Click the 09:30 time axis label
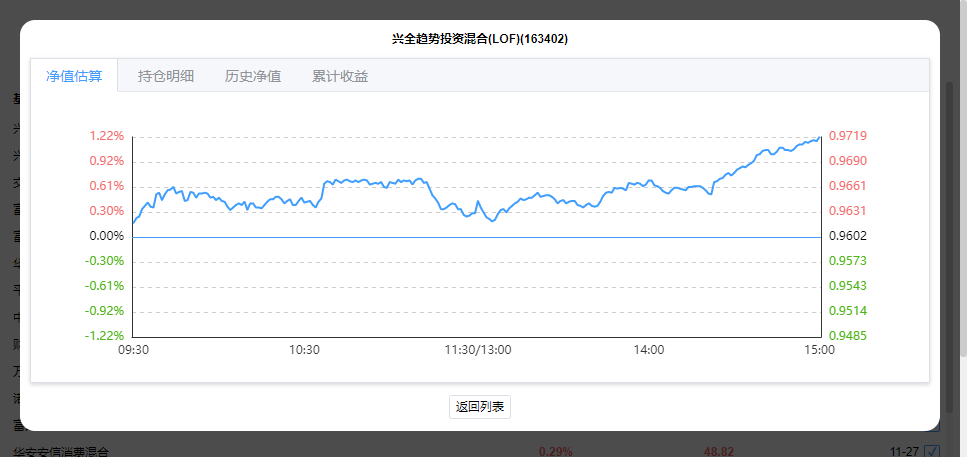The height and width of the screenshot is (457, 967). [x=133, y=350]
